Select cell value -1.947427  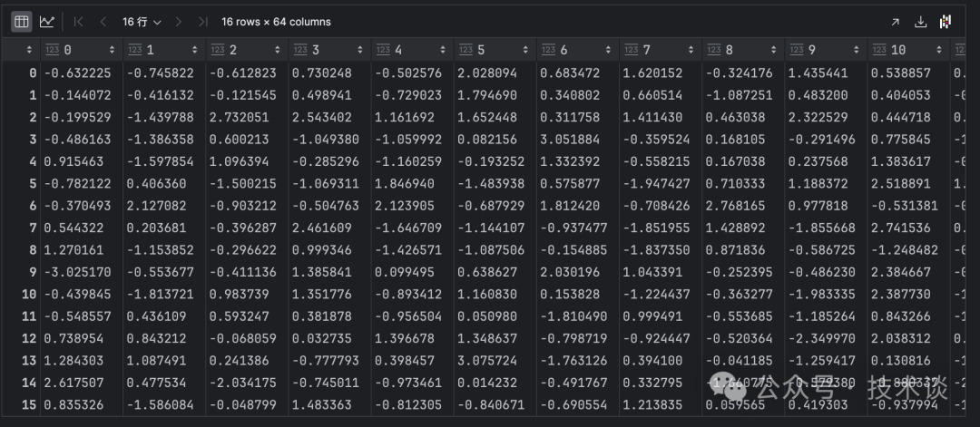point(657,183)
